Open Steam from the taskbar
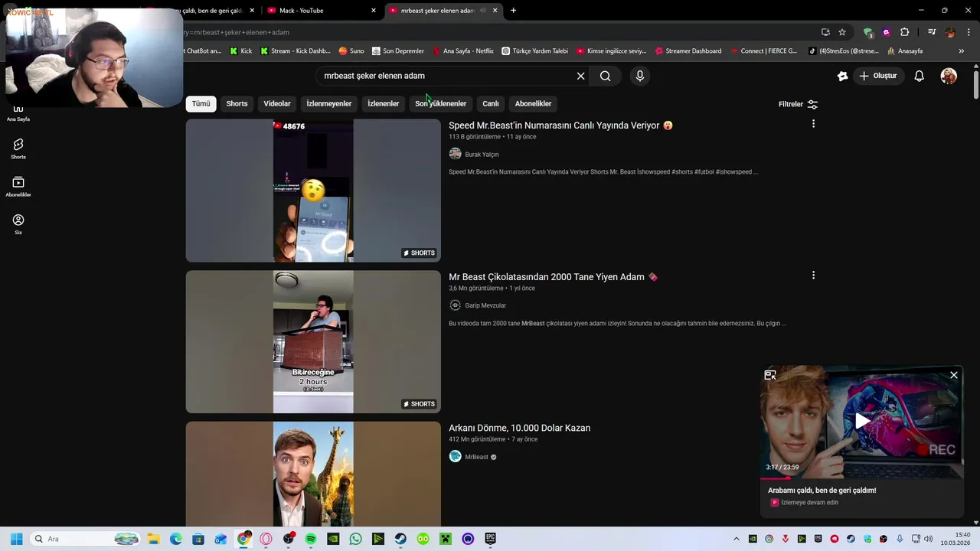The height and width of the screenshot is (551, 980). [400, 539]
